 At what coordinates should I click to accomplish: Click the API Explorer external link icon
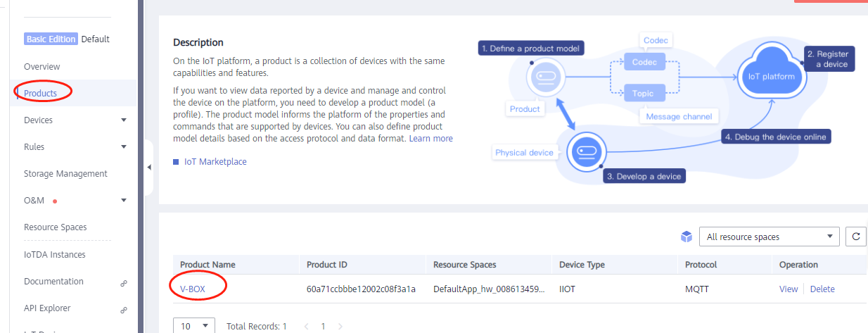[124, 309]
